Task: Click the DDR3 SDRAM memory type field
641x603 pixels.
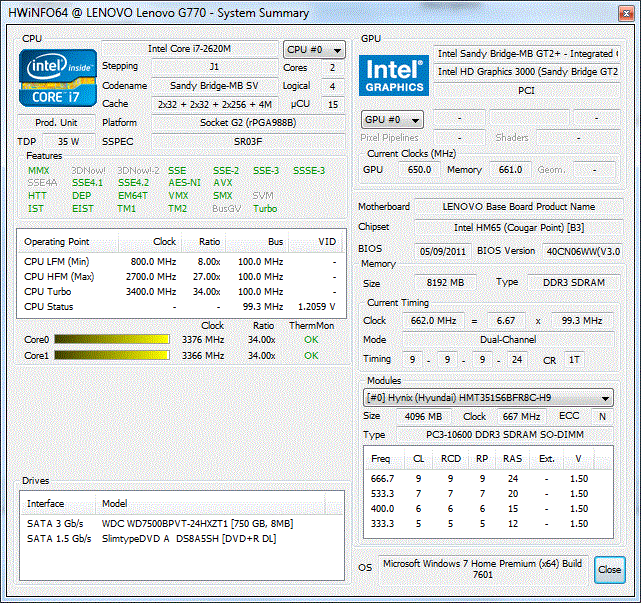Action: click(574, 283)
